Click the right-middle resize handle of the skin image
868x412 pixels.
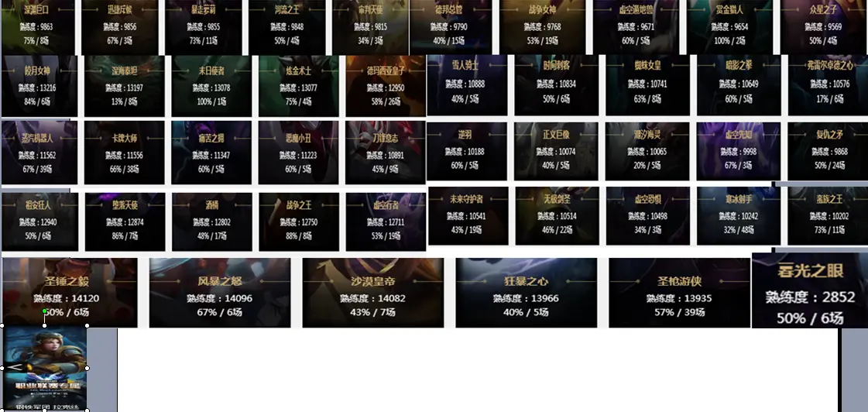tap(87, 368)
